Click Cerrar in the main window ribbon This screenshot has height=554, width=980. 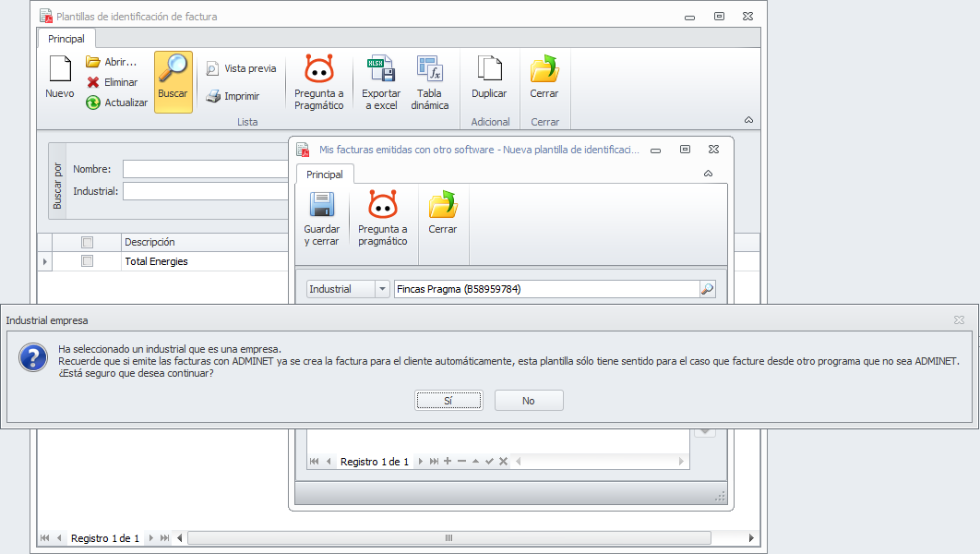pyautogui.click(x=544, y=77)
